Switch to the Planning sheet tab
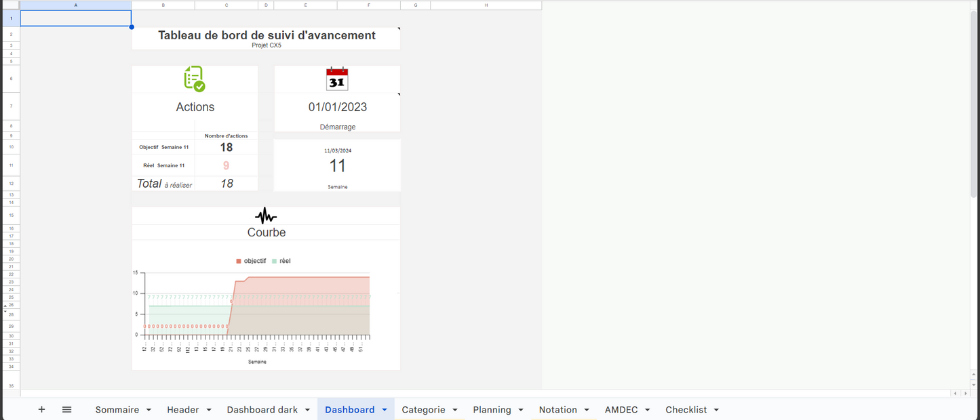This screenshot has height=420, width=980. [x=492, y=410]
